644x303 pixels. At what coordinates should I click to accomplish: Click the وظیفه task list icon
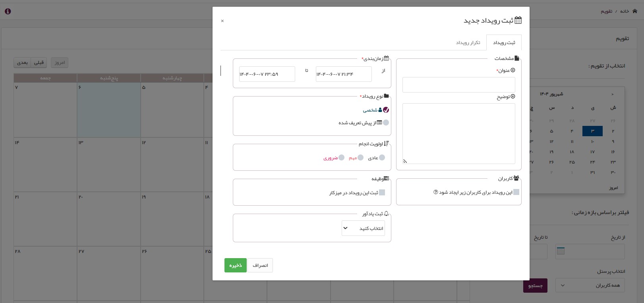tap(386, 179)
